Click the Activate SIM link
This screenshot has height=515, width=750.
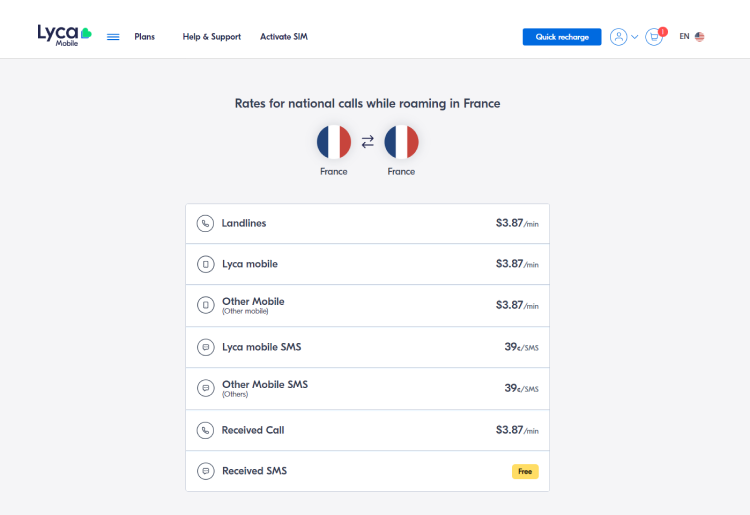(284, 37)
